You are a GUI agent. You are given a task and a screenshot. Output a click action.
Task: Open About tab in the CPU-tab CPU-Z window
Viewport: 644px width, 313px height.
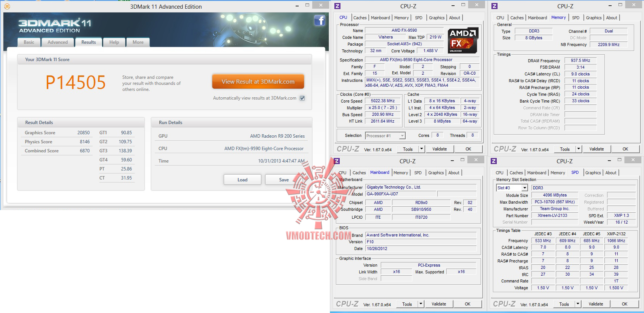coord(455,18)
